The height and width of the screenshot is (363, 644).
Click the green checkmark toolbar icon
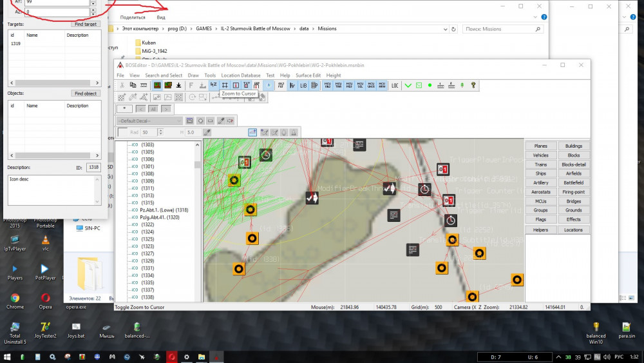tap(408, 85)
